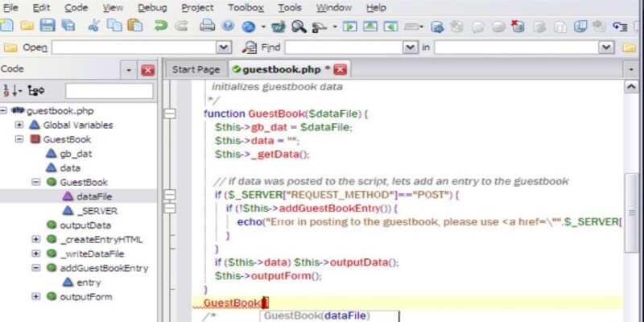Click the folder icon beside Open field
Image resolution: width=644 pixels, height=322 pixels.
(10, 47)
